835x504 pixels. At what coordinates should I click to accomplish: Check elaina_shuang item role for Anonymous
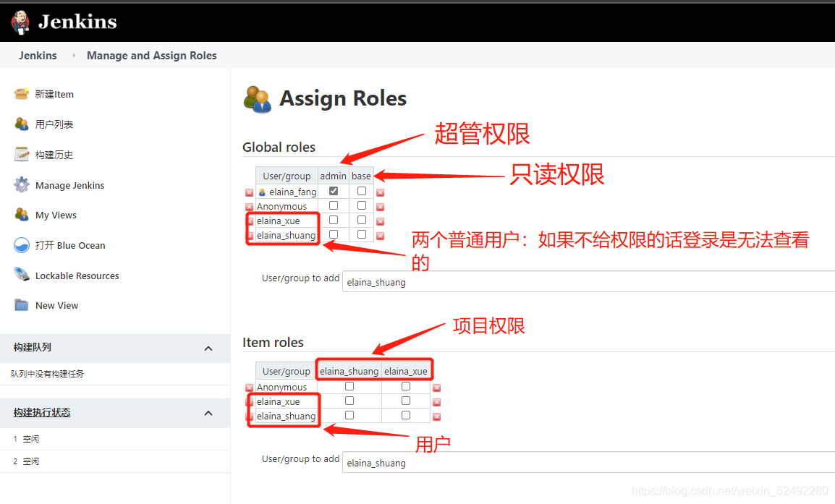(349, 386)
